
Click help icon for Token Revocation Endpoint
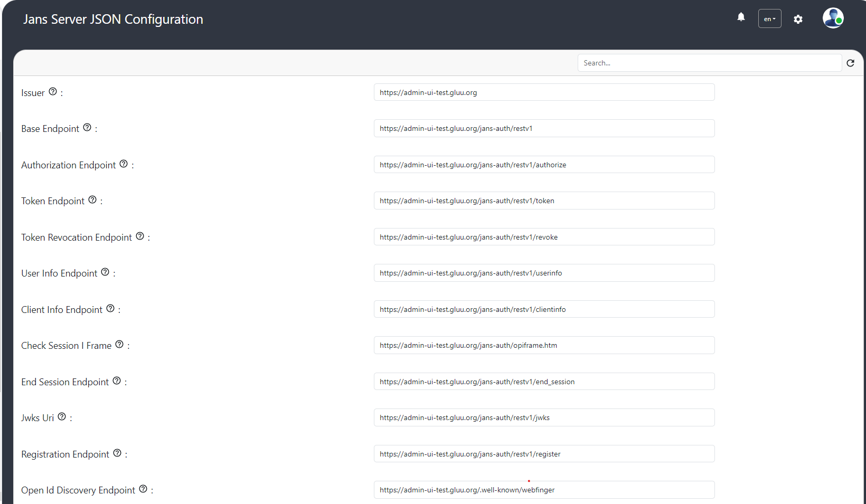(140, 236)
